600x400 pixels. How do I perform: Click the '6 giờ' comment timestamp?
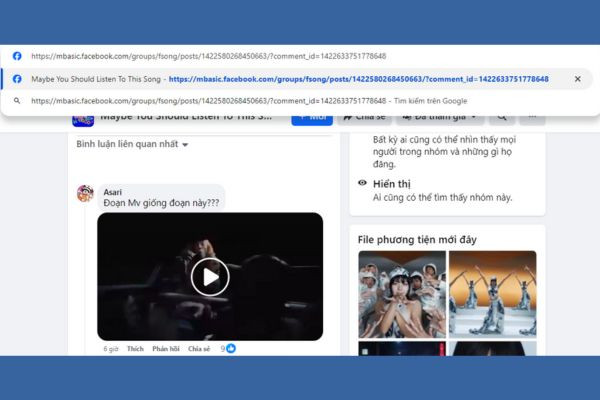pyautogui.click(x=111, y=349)
